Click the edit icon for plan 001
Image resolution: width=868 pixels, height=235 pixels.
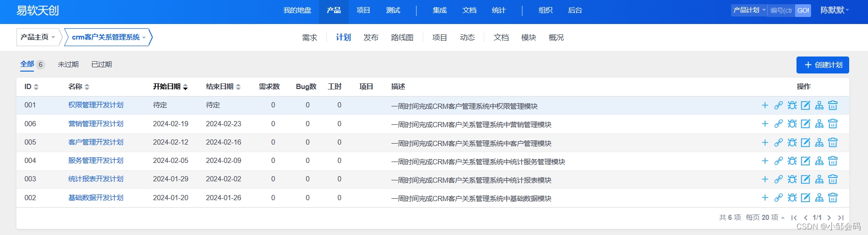pyautogui.click(x=805, y=105)
